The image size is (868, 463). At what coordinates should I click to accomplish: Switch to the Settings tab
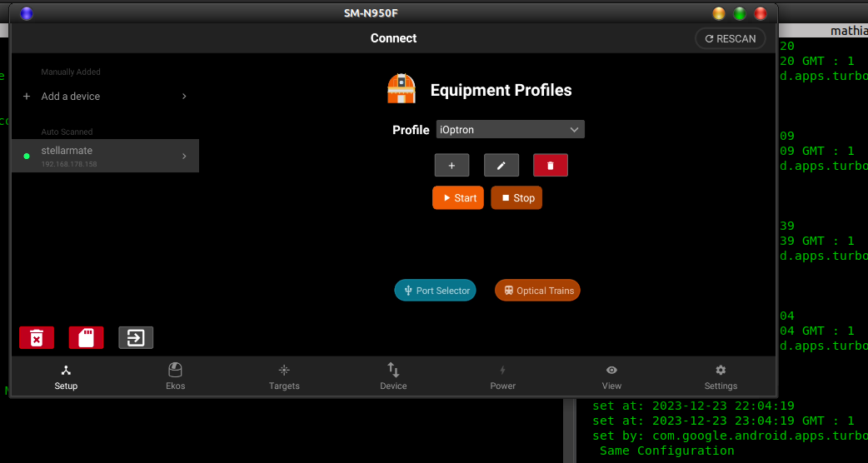721,377
